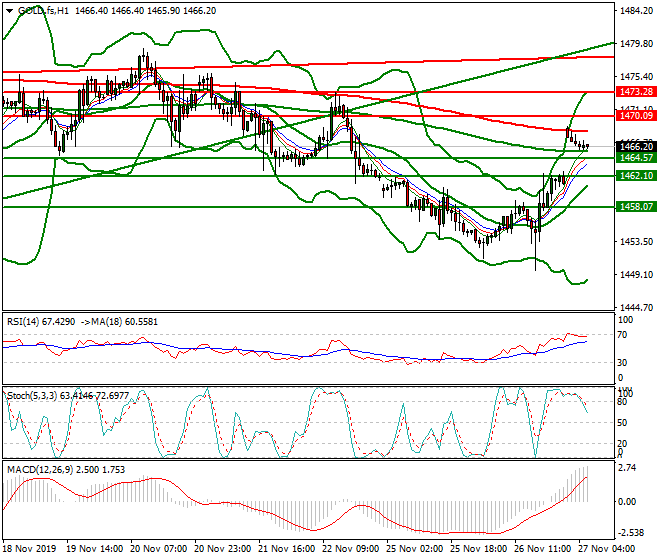Click the 22 Nov 09:00 time axis label
Screen dimensions: 660x560
pos(351,549)
